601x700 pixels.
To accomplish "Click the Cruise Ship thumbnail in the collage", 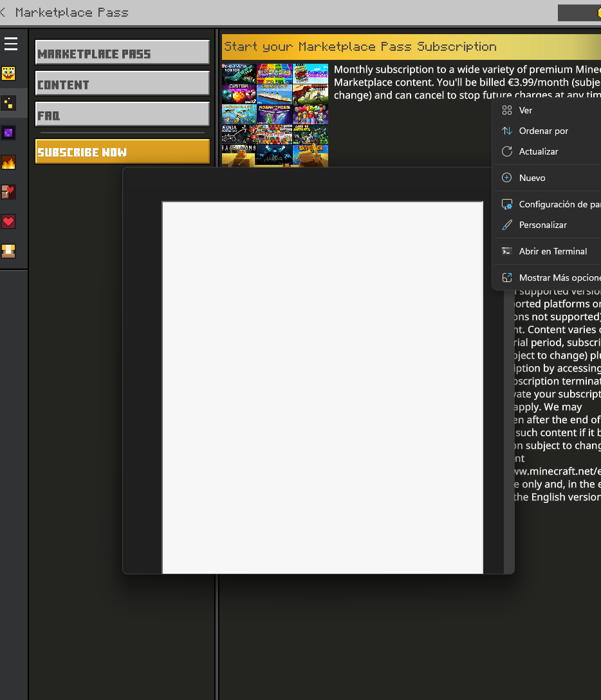I will pyautogui.click(x=274, y=94).
